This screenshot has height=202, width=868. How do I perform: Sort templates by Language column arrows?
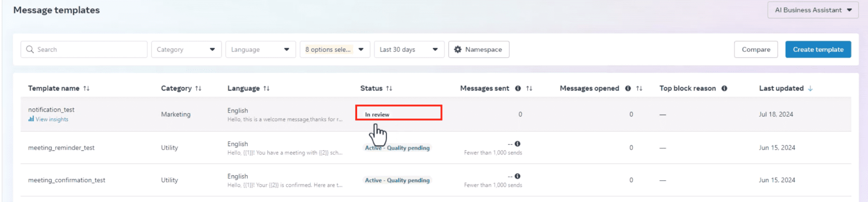[x=266, y=89]
